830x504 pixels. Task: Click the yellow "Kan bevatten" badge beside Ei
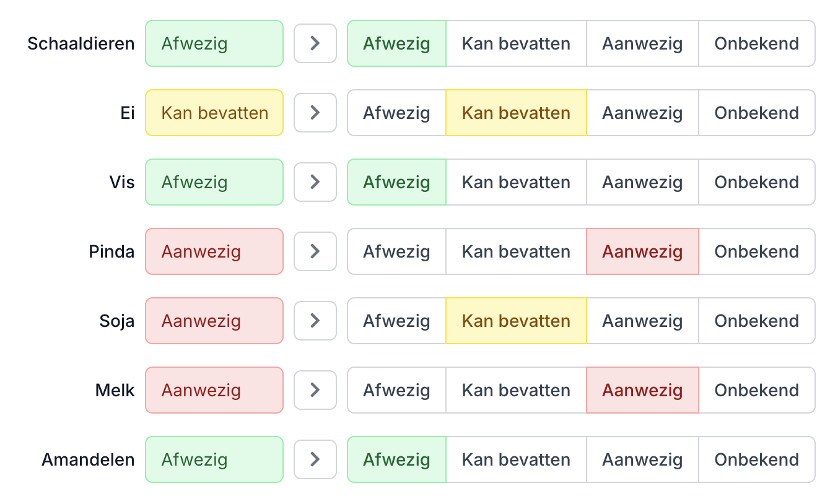point(214,113)
